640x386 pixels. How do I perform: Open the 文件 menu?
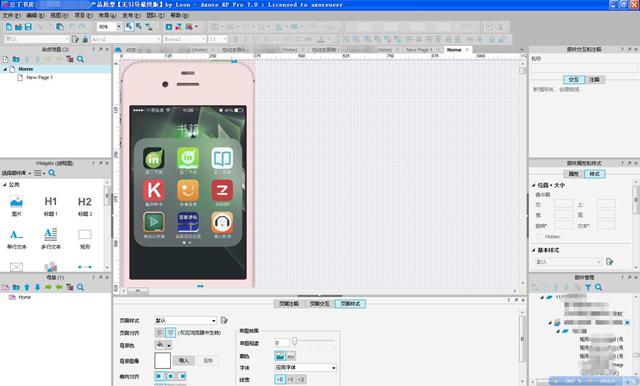pyautogui.click(x=11, y=16)
